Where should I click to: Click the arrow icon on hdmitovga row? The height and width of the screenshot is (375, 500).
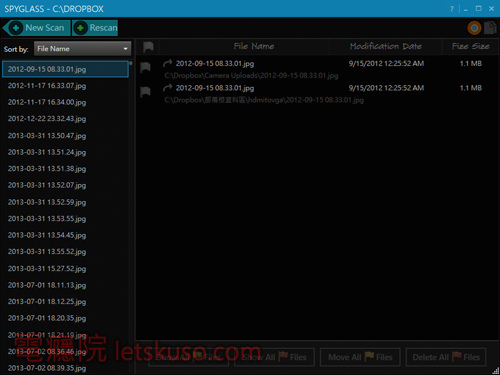point(167,88)
